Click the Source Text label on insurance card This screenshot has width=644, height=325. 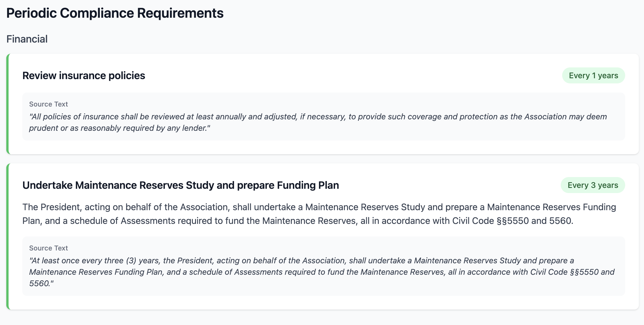coord(48,104)
